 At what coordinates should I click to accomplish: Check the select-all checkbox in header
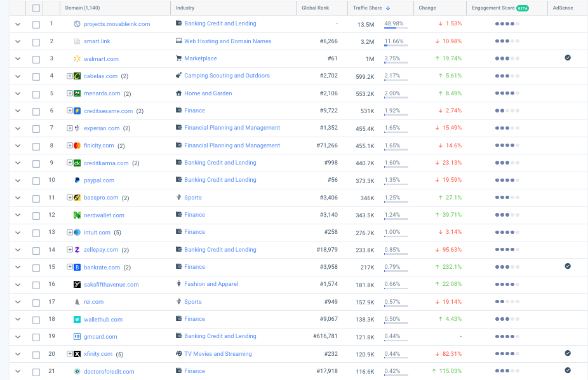click(x=36, y=8)
